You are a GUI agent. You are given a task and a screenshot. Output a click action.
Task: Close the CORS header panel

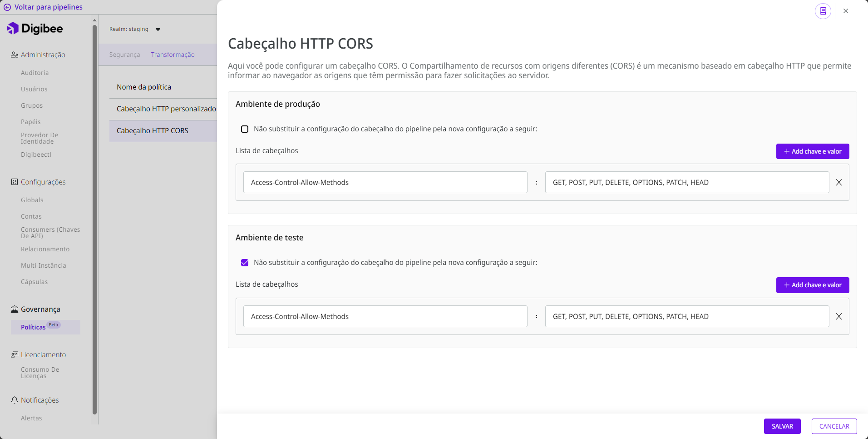846,11
